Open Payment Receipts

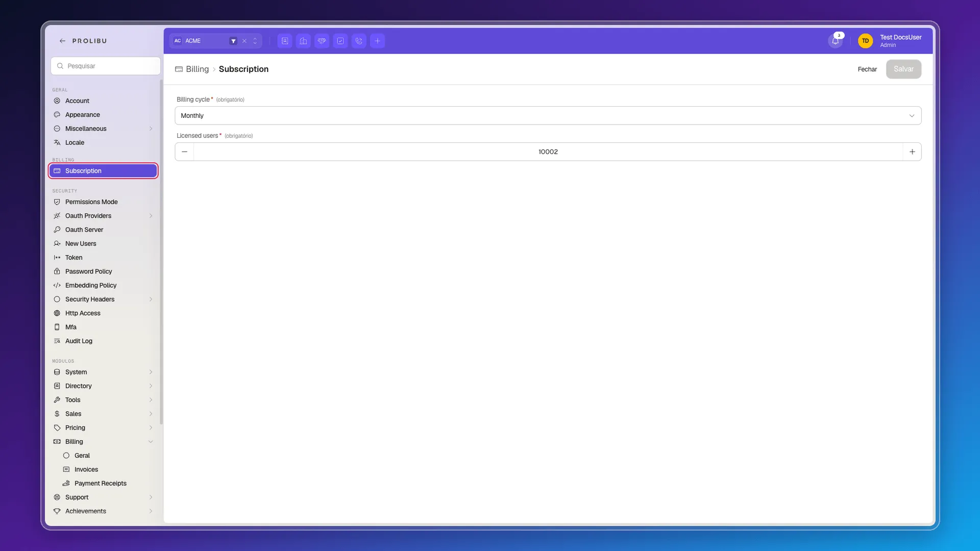(x=108, y=483)
